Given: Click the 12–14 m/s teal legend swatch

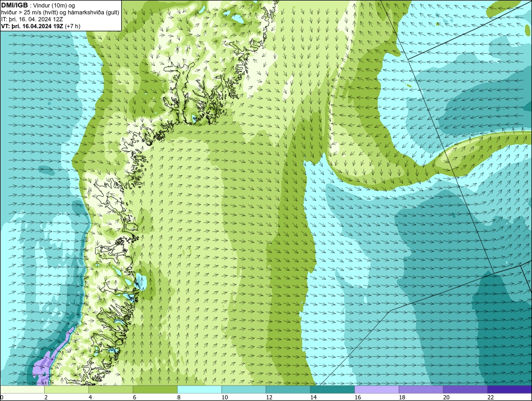Looking at the screenshot, I should pos(288,389).
